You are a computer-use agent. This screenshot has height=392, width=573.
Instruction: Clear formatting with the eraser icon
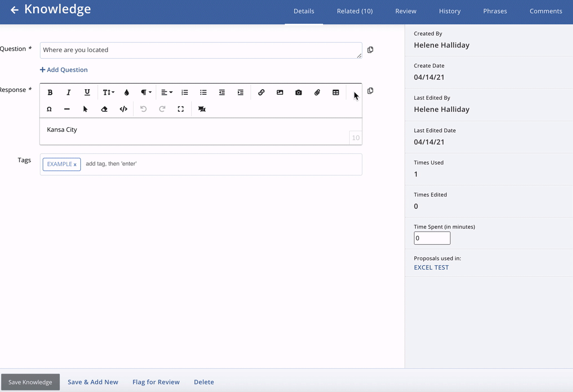tap(104, 109)
